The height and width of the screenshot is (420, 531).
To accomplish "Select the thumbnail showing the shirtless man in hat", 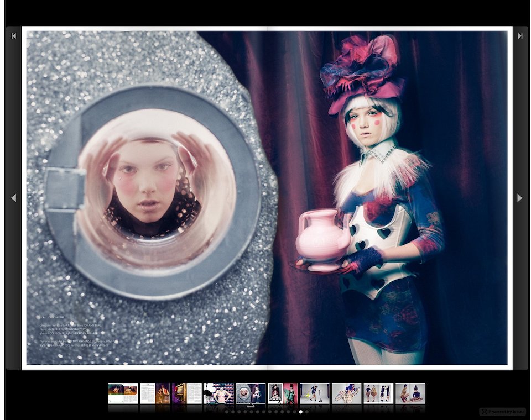I will [x=219, y=393].
